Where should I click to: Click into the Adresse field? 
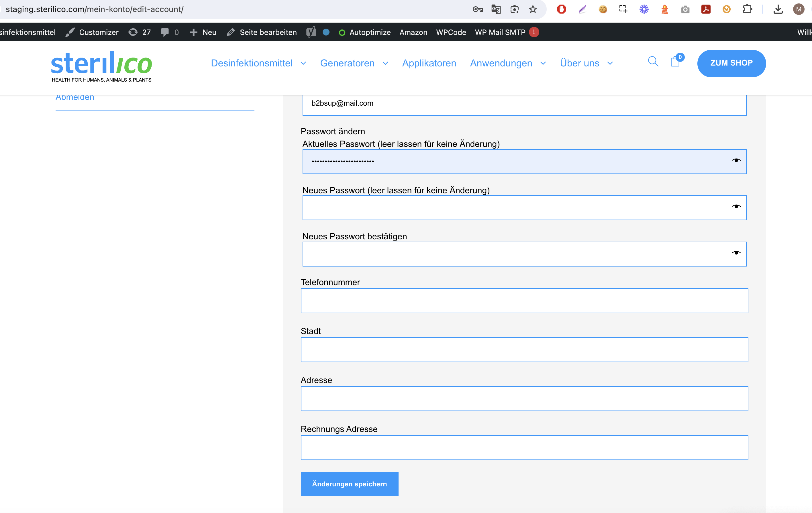pyautogui.click(x=524, y=398)
